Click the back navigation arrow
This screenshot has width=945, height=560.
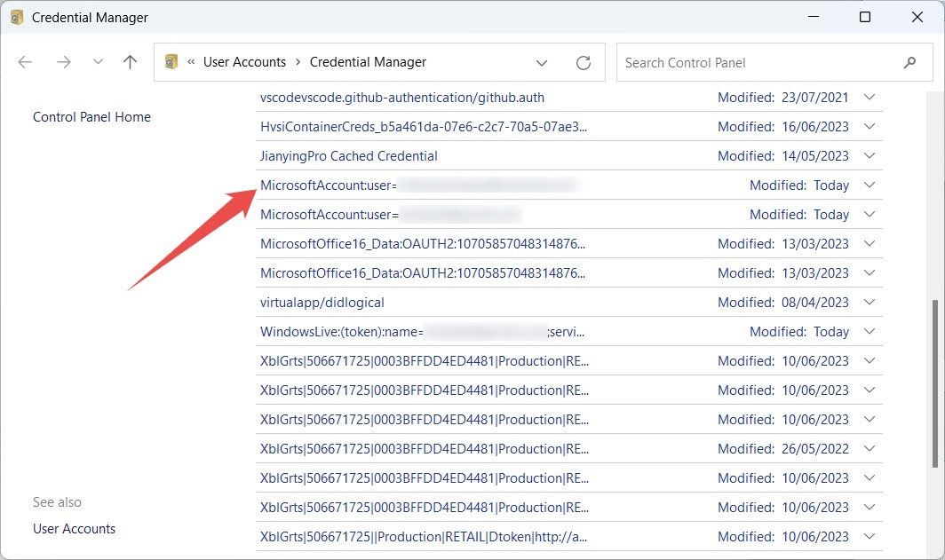pos(24,62)
